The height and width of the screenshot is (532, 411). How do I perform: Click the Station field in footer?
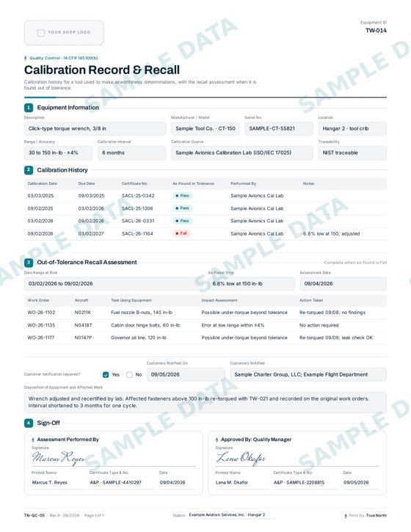(x=231, y=515)
